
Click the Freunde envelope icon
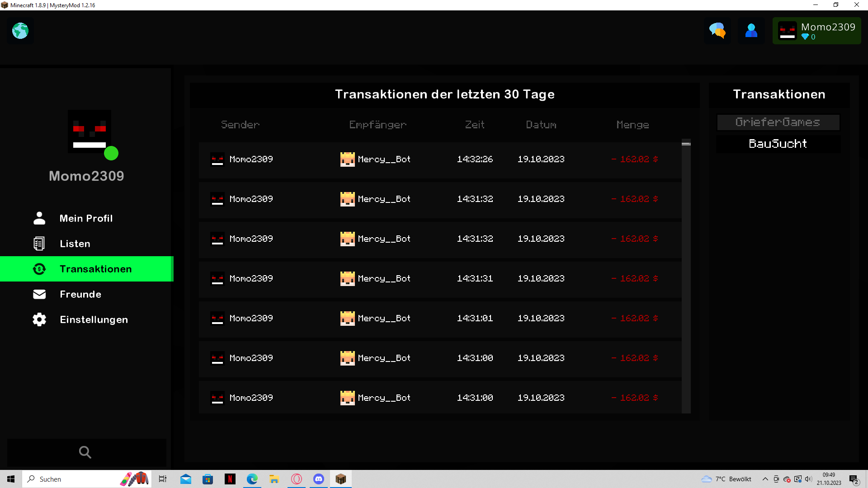39,294
